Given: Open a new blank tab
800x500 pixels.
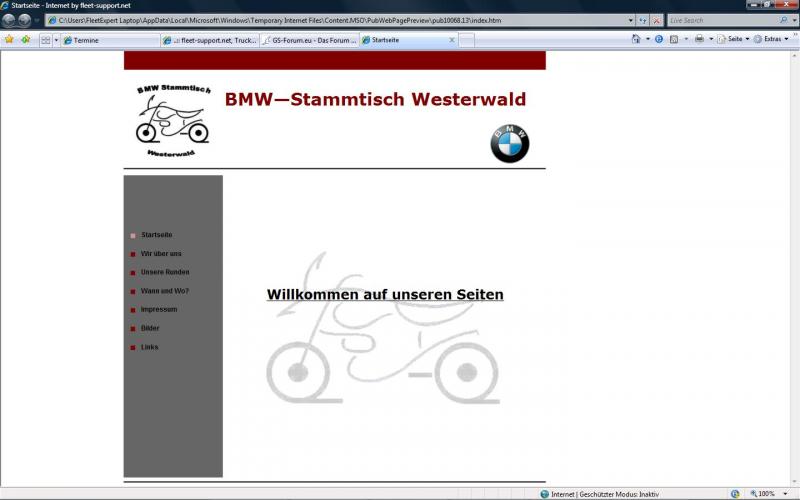Looking at the screenshot, I should coord(466,40).
